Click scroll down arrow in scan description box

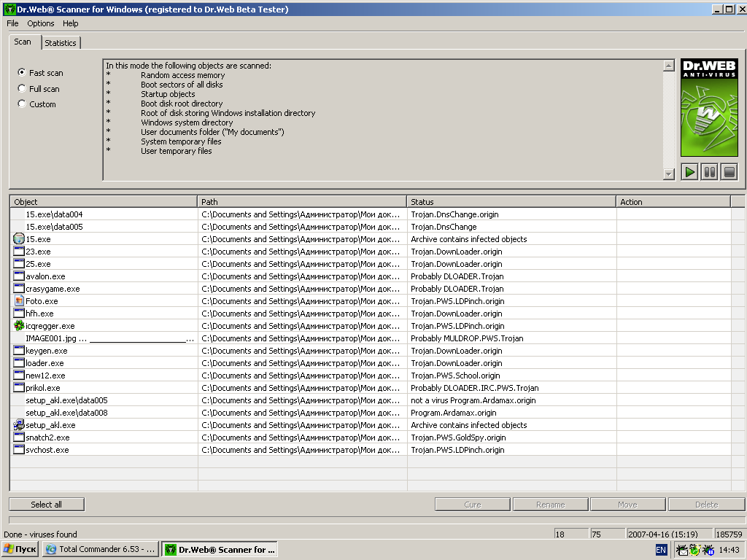[x=669, y=174]
